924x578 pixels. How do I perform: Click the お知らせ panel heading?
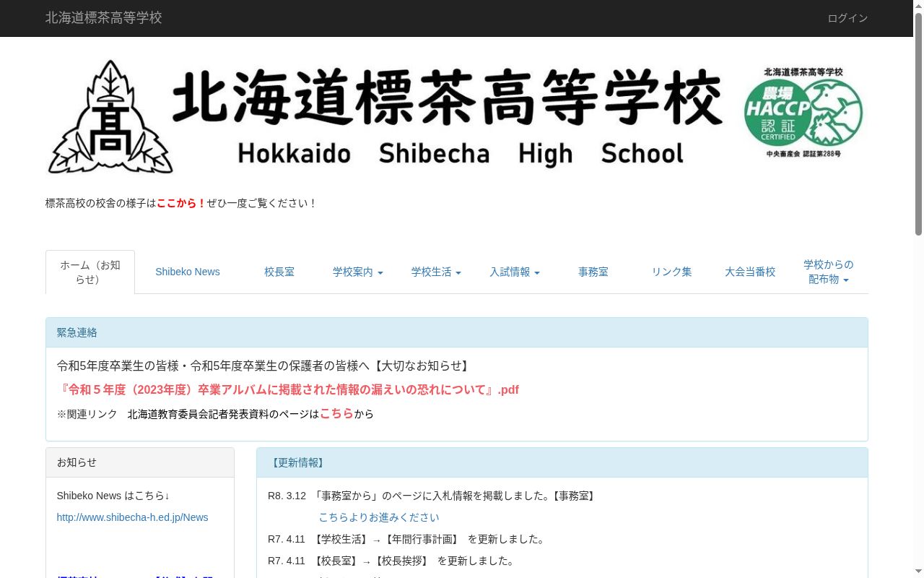140,462
